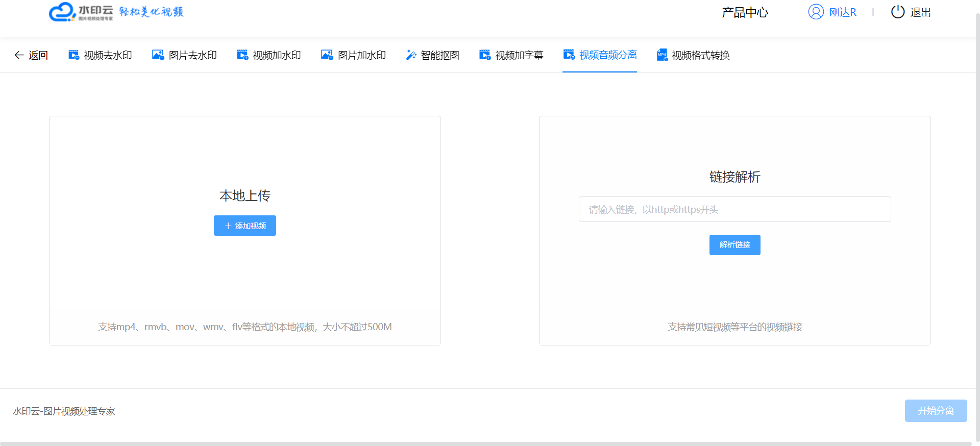
Task: Click the 本地上传 heading
Action: 245,195
